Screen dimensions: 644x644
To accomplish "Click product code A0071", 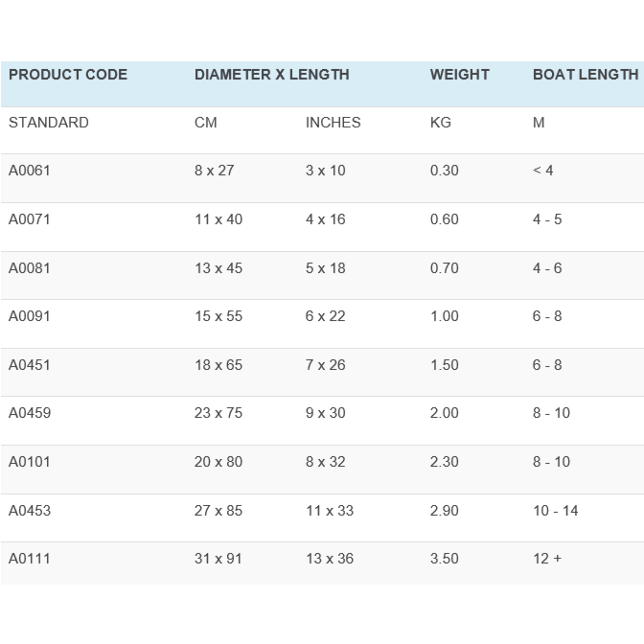I will pos(30,219).
